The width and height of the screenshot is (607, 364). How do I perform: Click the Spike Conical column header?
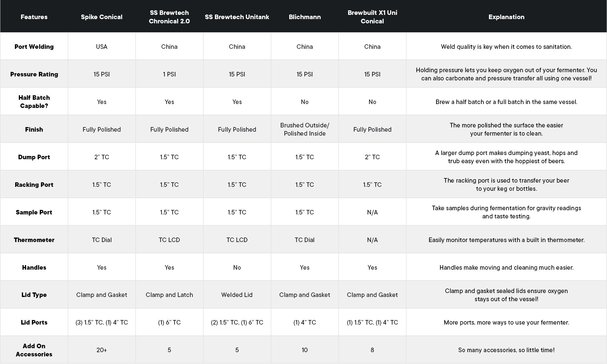[x=102, y=17]
